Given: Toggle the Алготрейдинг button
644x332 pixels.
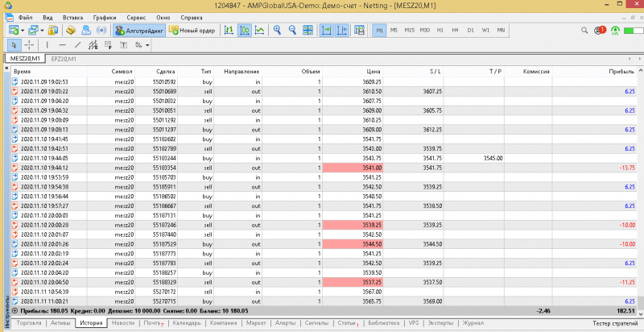Looking at the screenshot, I should 139,31.
